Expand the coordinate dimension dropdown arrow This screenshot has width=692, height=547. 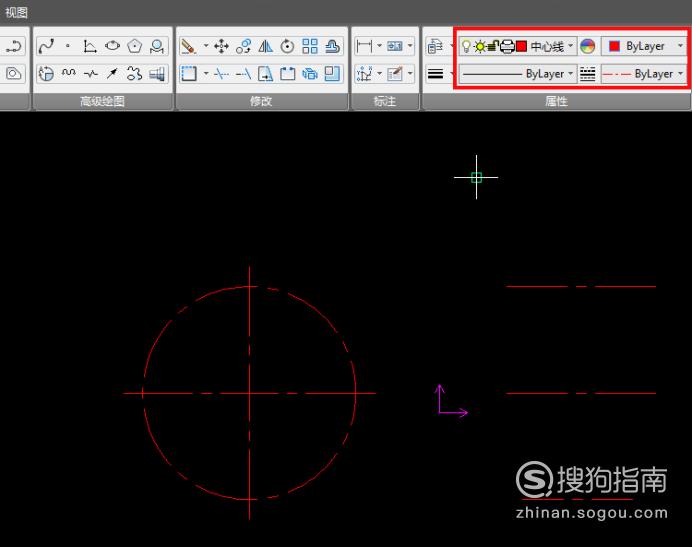(x=379, y=73)
